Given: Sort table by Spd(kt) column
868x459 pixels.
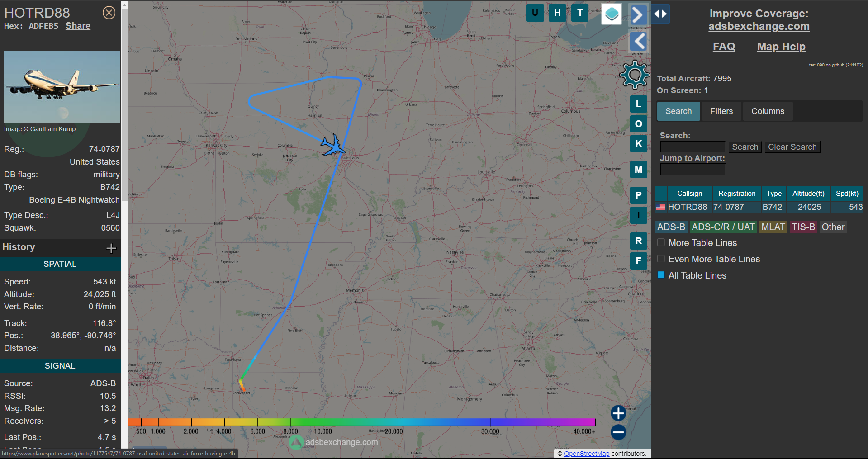Looking at the screenshot, I should [847, 194].
